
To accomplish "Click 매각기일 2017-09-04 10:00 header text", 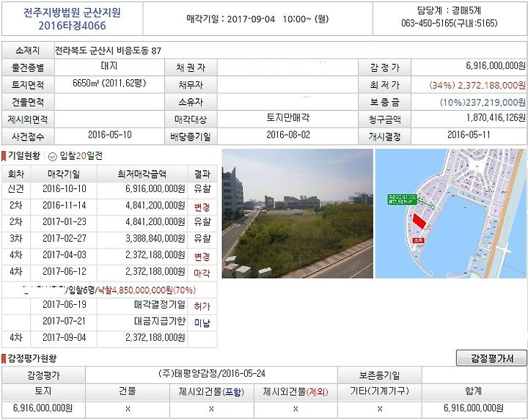I will (257, 19).
